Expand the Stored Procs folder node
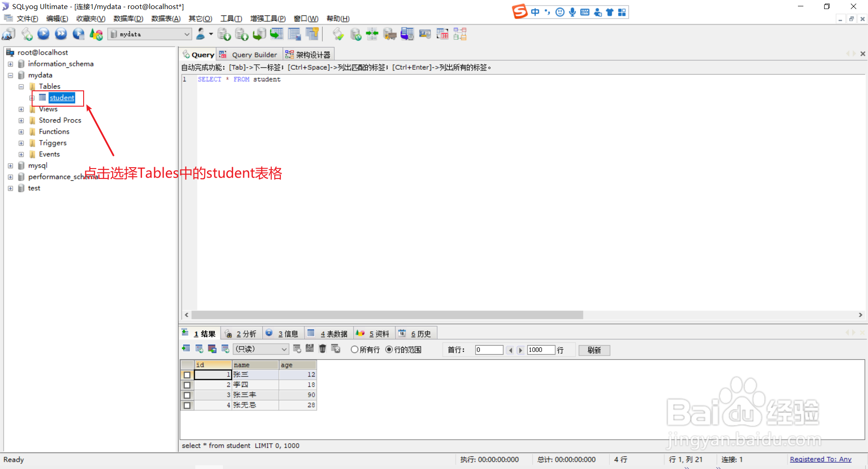868x469 pixels. point(21,121)
